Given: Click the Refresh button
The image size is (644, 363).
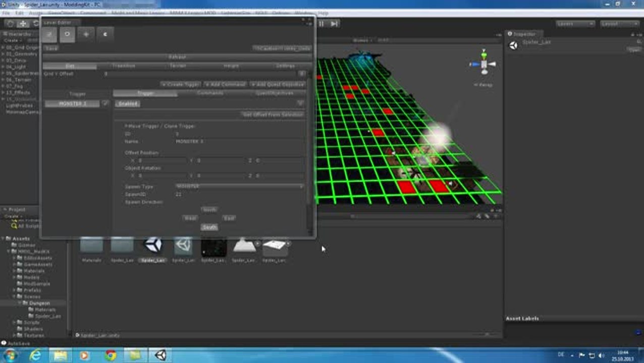Looking at the screenshot, I should [x=177, y=57].
